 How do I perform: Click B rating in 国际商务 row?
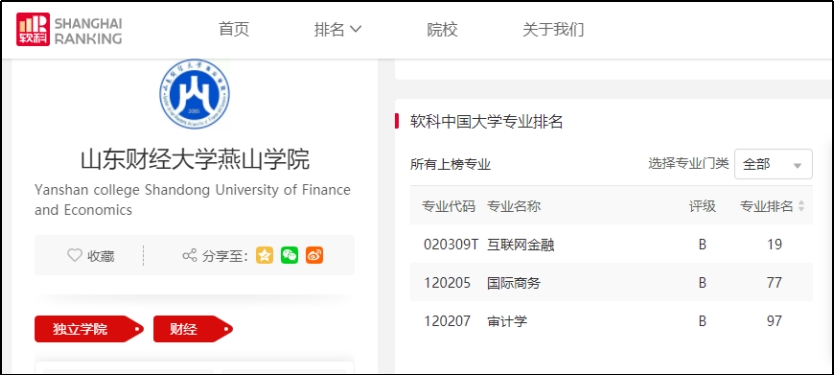pyautogui.click(x=703, y=283)
